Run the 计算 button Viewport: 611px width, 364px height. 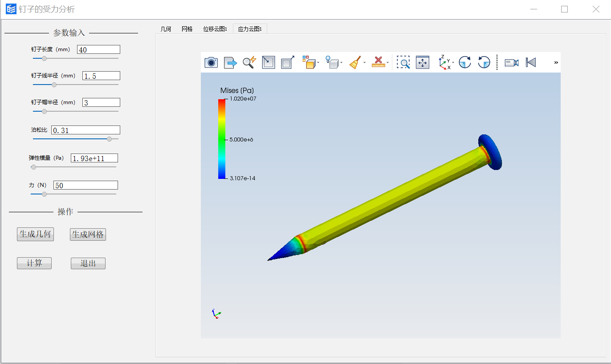click(34, 263)
